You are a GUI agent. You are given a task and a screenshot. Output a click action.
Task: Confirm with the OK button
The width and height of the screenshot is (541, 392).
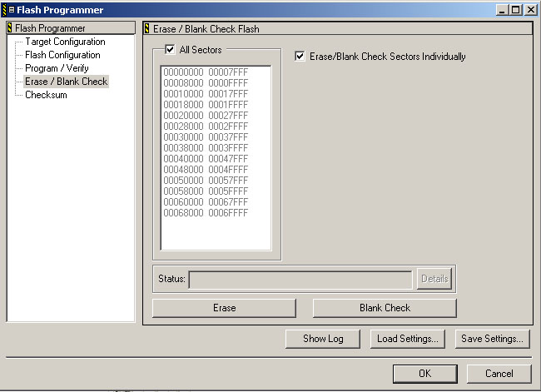point(424,374)
